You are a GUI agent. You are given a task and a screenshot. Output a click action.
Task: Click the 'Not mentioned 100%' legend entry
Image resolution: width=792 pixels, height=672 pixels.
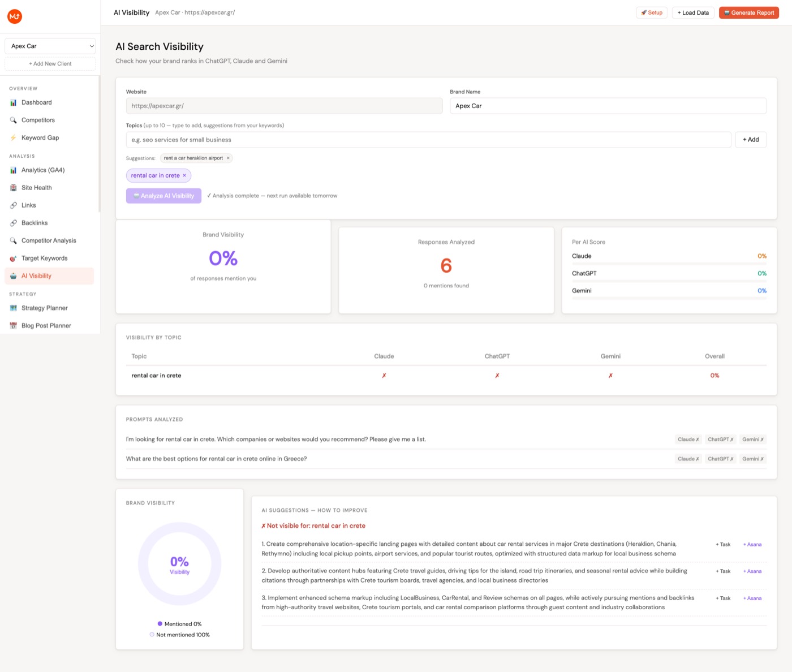(x=179, y=635)
